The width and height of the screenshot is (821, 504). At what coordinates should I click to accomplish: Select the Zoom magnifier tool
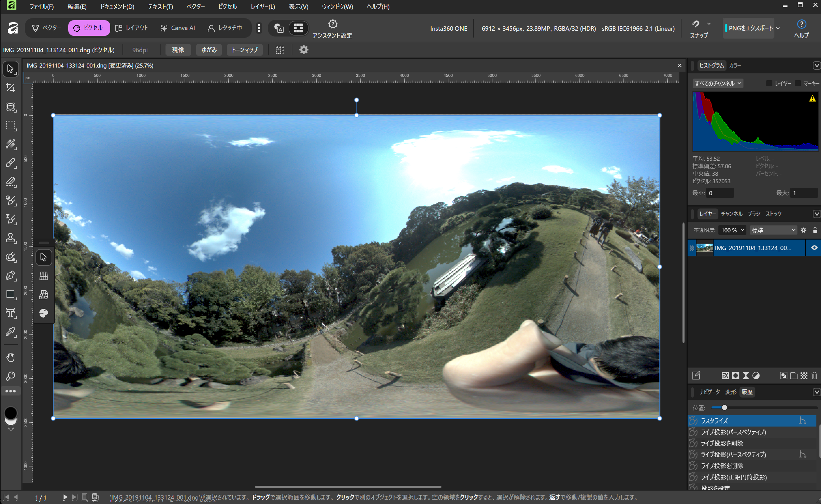[10, 376]
